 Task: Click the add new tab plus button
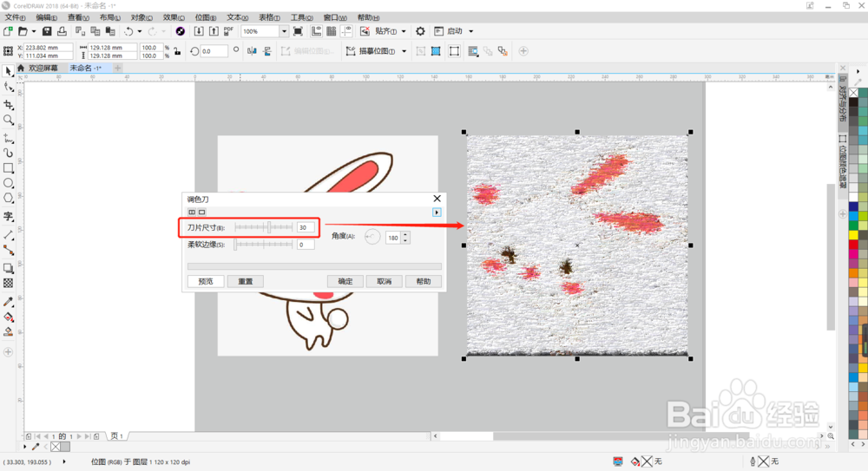coord(117,68)
